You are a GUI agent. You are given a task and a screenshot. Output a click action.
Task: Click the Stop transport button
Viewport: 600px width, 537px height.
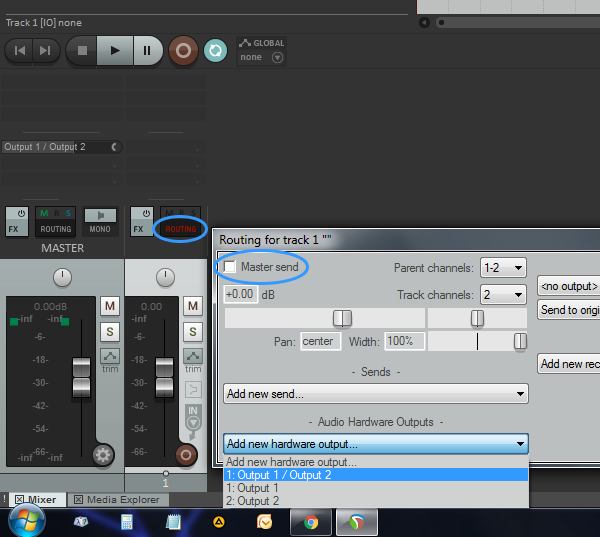coord(82,50)
